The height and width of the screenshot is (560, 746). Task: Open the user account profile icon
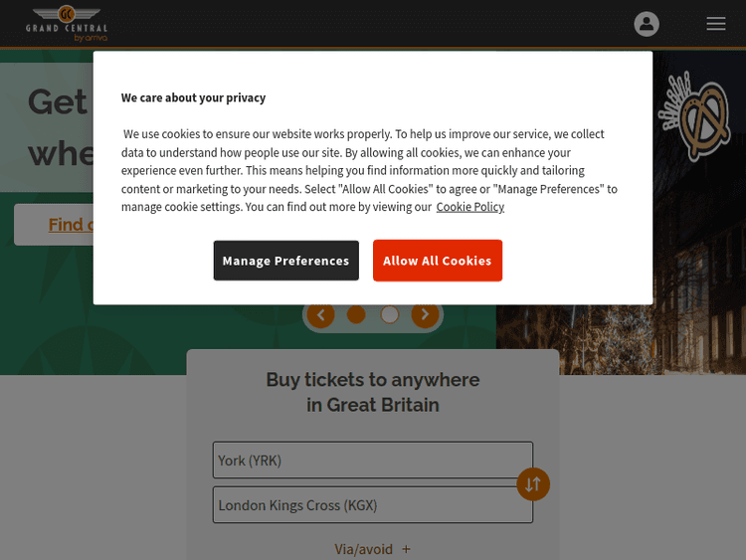pyautogui.click(x=647, y=24)
